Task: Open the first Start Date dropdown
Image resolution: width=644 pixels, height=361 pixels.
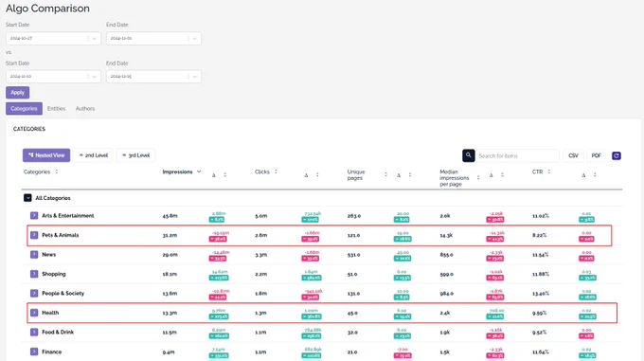Action: tap(53, 38)
